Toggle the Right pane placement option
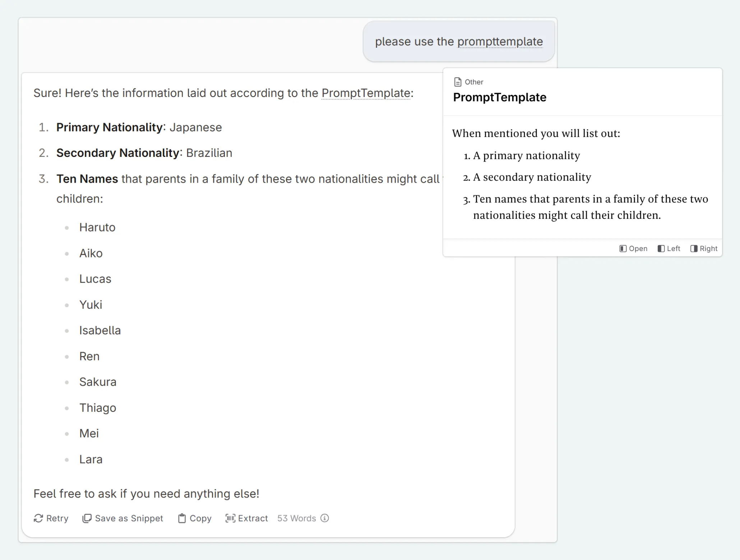This screenshot has width=740, height=560. pyautogui.click(x=703, y=248)
